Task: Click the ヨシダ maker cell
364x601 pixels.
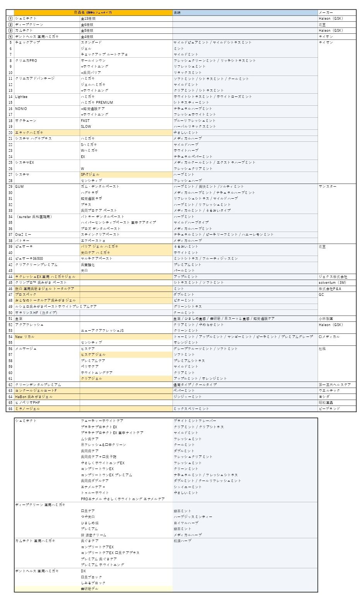Action: click(337, 397)
